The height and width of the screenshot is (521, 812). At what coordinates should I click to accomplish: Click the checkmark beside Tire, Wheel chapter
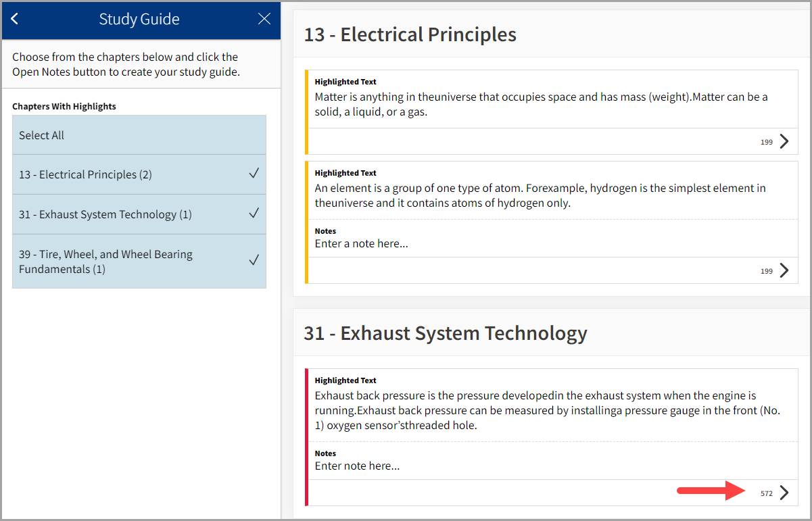[255, 258]
